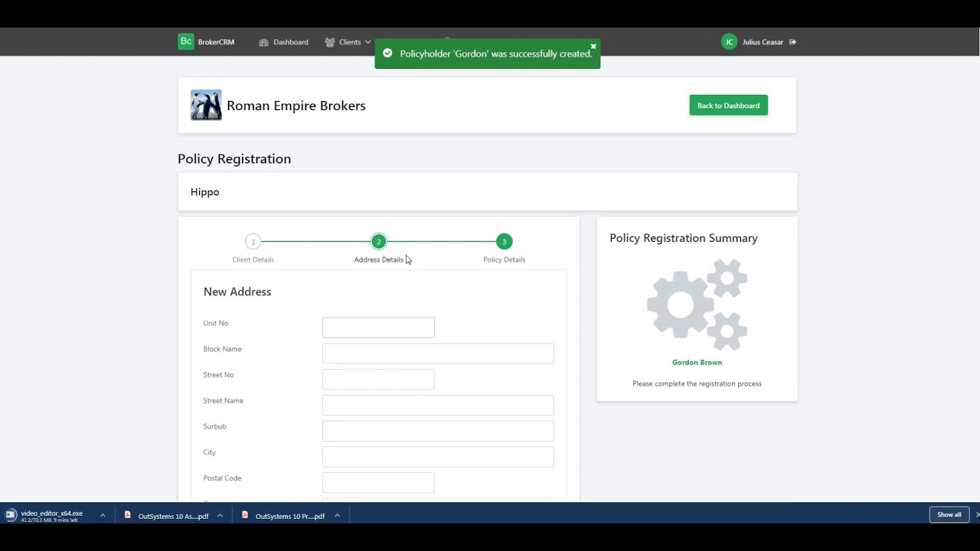
Task: Click the Policy Details step label
Action: (504, 259)
